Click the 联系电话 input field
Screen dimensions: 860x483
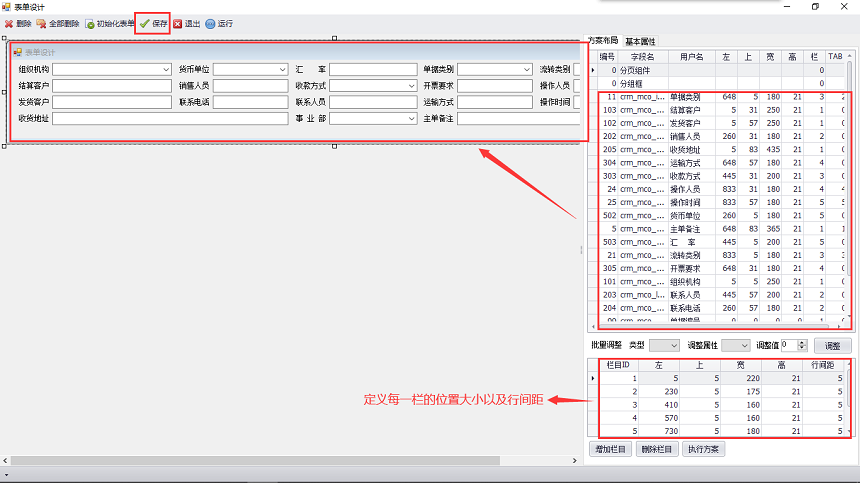point(250,103)
